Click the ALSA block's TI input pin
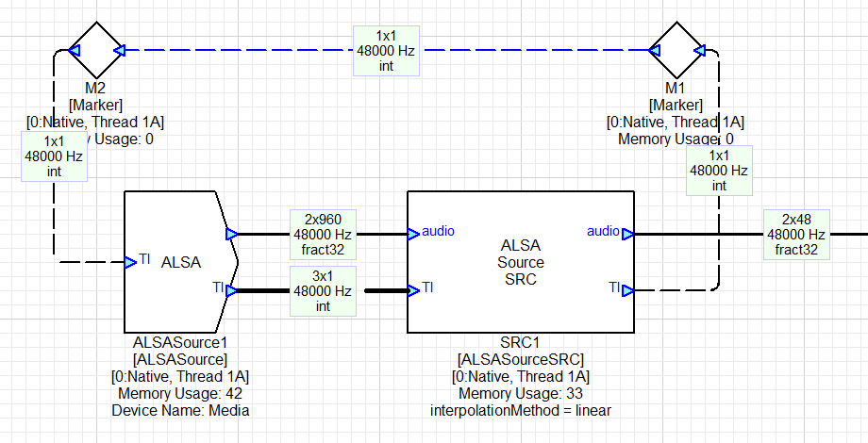This screenshot has height=443, width=868. 130,262
